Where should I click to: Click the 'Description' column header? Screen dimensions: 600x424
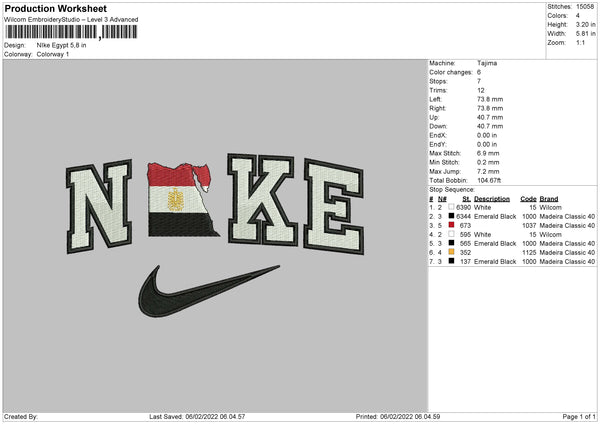click(492, 199)
